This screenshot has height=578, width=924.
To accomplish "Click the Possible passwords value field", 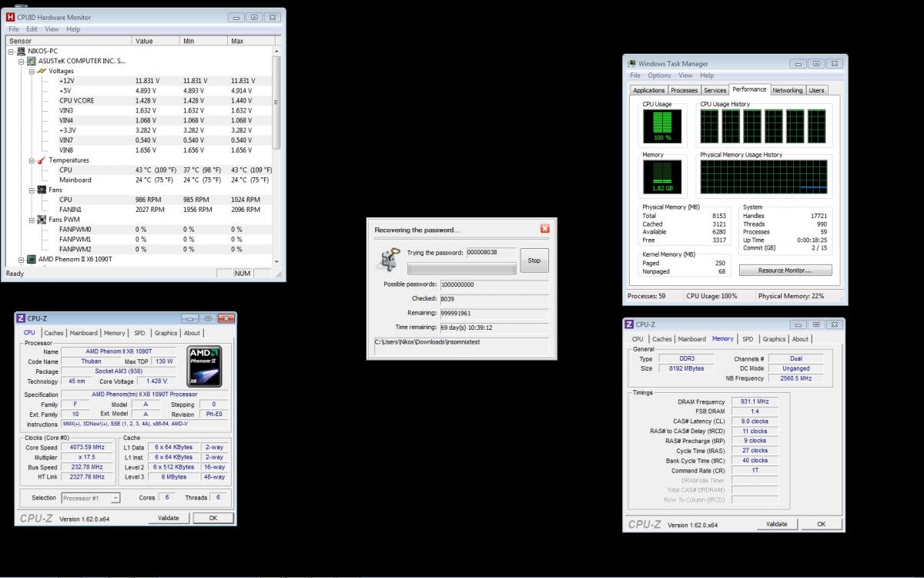I will (x=494, y=284).
